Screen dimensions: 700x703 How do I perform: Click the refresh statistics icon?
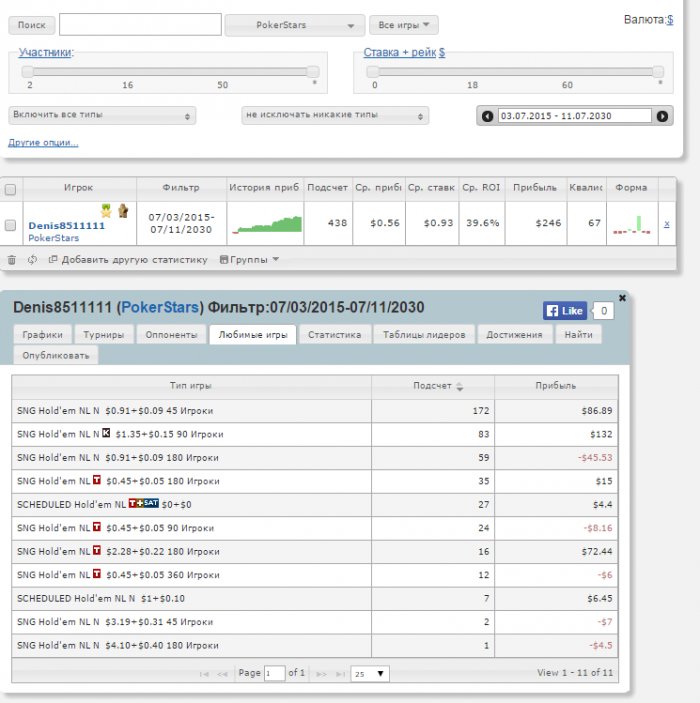tap(32, 260)
